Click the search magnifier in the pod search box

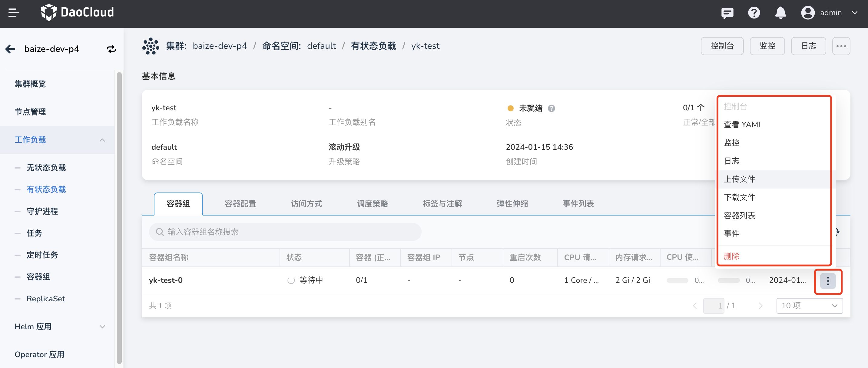159,232
